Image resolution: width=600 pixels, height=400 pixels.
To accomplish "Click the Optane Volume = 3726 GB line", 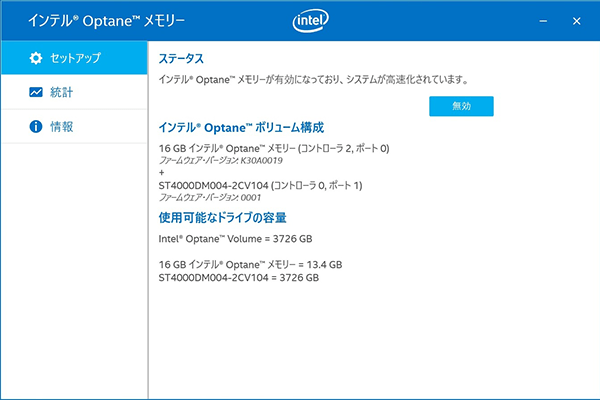I will point(235,239).
